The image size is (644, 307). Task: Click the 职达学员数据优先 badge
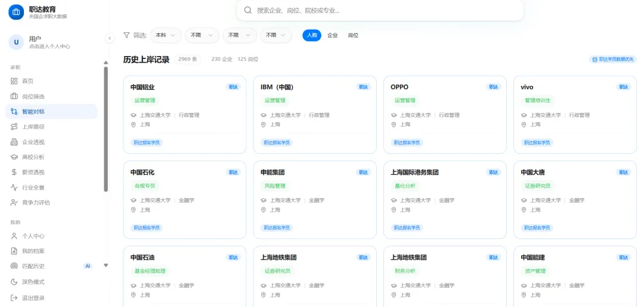(613, 60)
